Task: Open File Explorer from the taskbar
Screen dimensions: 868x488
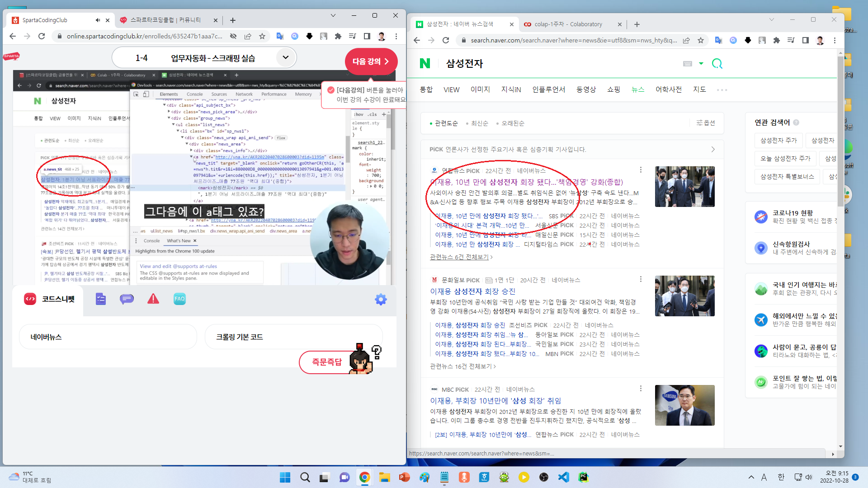Action: (x=384, y=477)
